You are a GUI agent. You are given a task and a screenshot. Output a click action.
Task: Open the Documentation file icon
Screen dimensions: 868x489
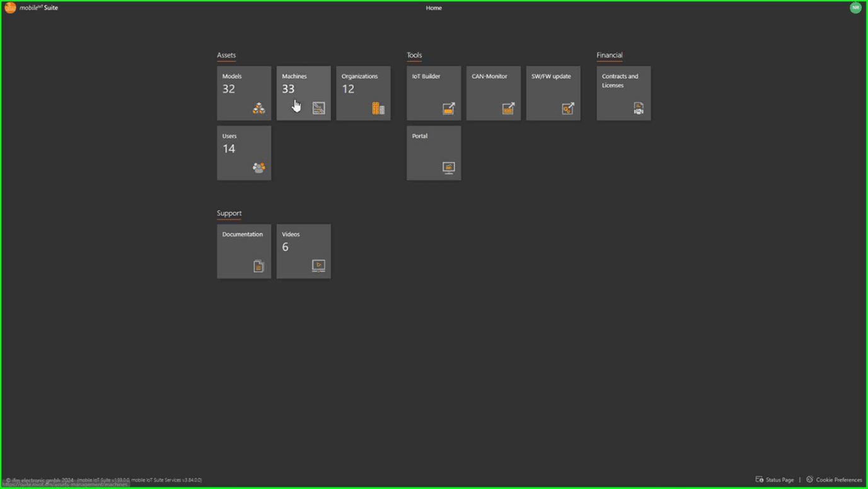click(x=258, y=266)
